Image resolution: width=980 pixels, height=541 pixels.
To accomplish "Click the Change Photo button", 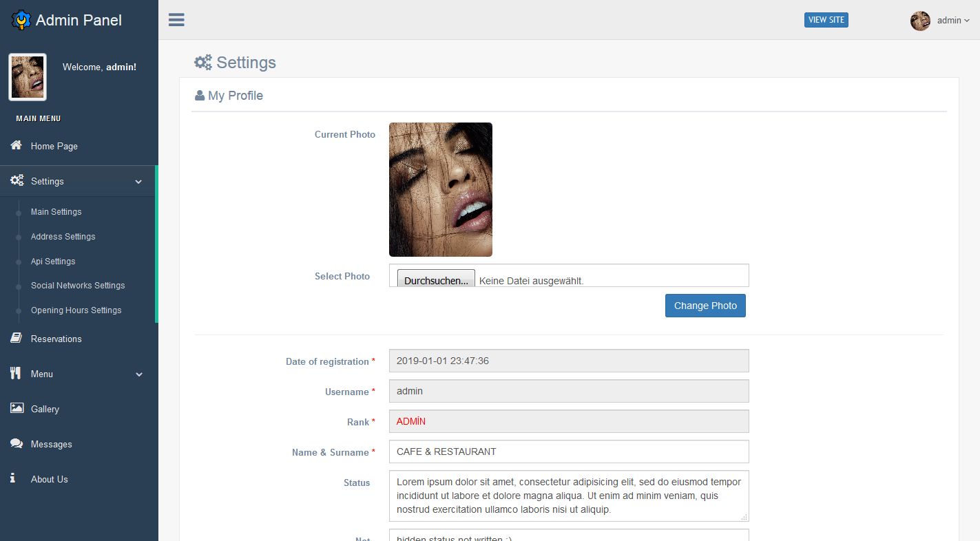I will (705, 306).
